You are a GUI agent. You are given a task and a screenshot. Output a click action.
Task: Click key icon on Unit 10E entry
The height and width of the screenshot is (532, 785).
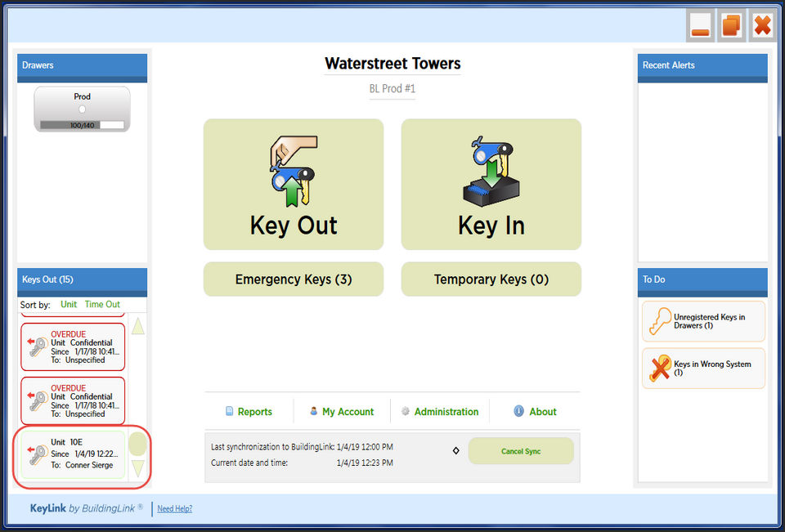[38, 455]
